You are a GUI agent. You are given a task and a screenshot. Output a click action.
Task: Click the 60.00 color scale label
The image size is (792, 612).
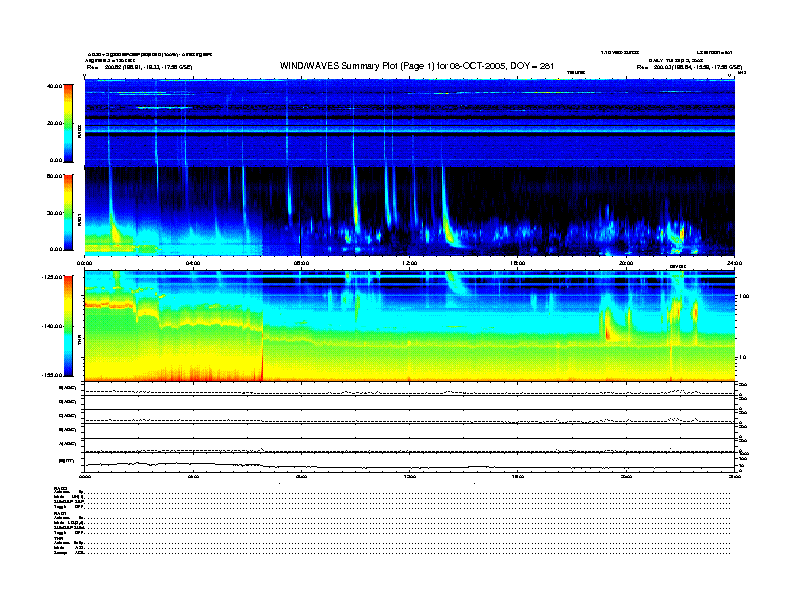pos(54,176)
